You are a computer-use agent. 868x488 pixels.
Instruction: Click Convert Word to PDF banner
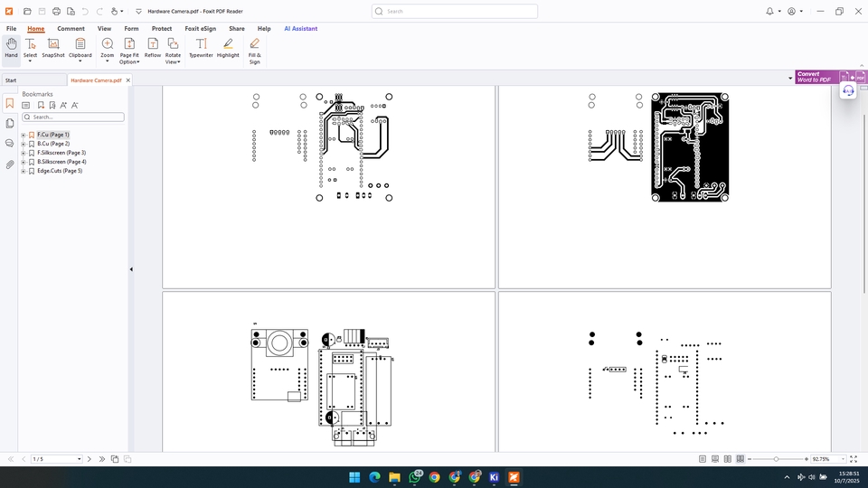pos(816,78)
